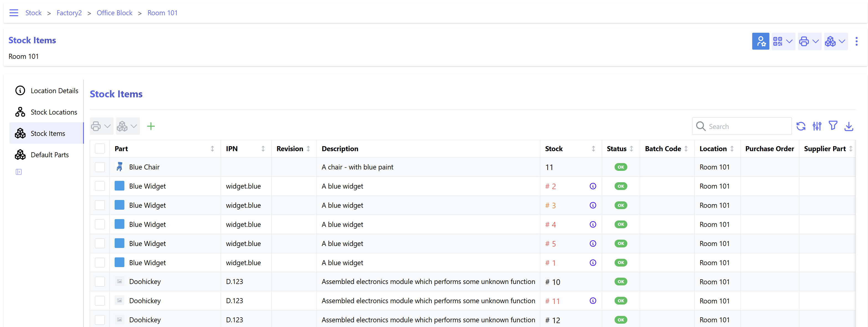The height and width of the screenshot is (327, 868).
Task: Navigate to Office Block breadcrumb link
Action: (x=115, y=13)
